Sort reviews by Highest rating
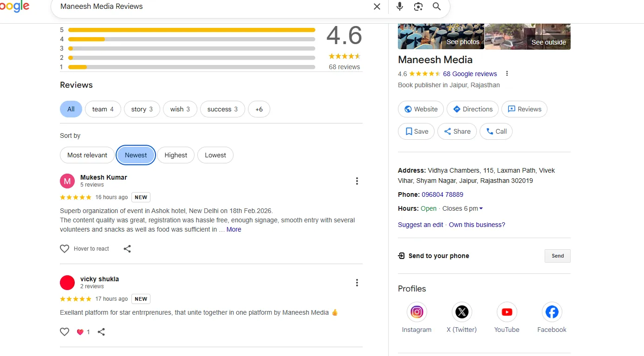Screen dimensions: 644x356 (176, 155)
